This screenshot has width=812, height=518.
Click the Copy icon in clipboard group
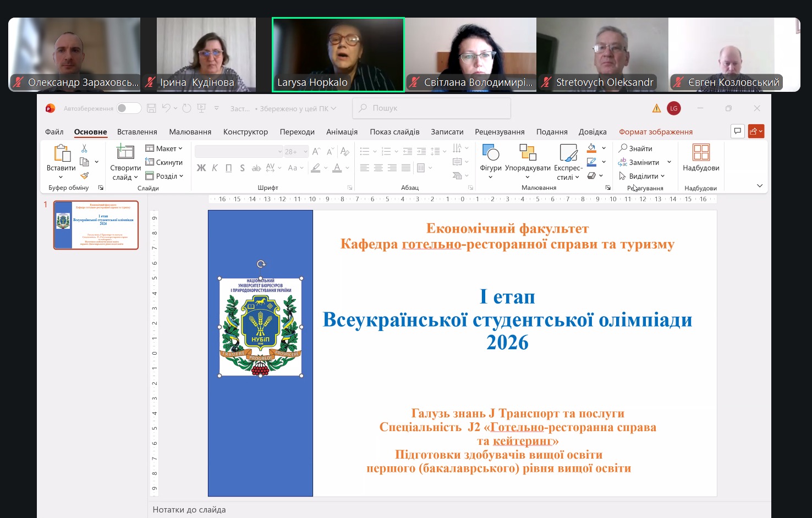pyautogui.click(x=84, y=162)
